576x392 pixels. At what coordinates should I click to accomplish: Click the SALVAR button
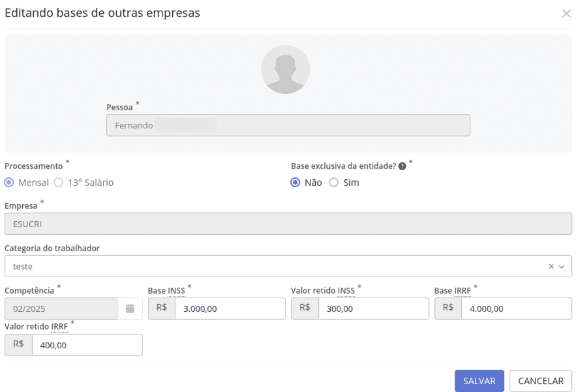click(x=479, y=380)
